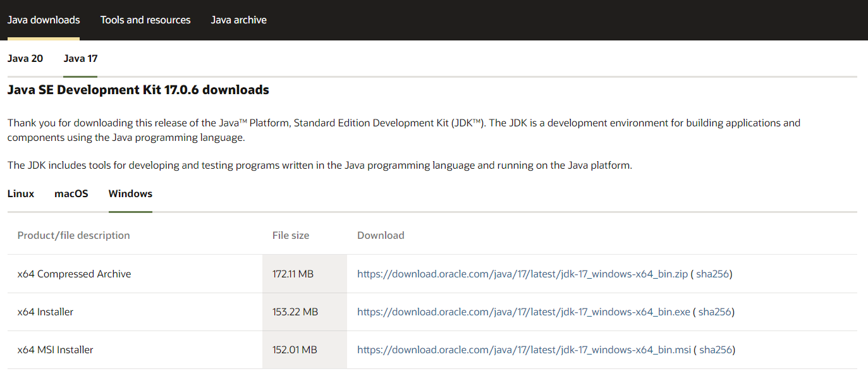Screen dimensions: 868x376
Task: Open sha256 link for the MSI installer
Action: tap(716, 350)
